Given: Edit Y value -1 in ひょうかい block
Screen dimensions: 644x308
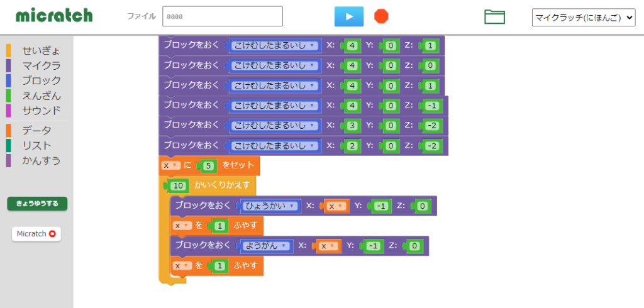Looking at the screenshot, I should pyautogui.click(x=382, y=206).
